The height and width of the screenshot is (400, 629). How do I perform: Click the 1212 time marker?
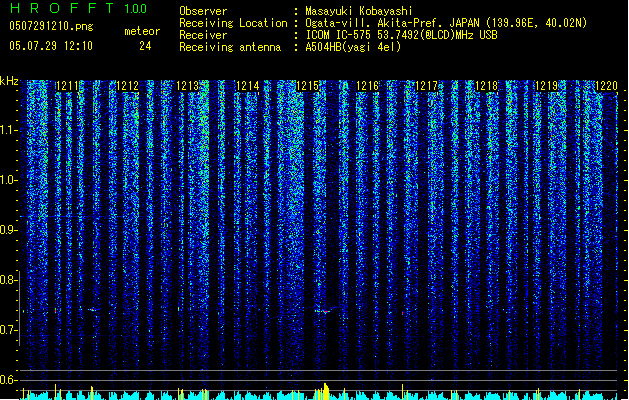click(x=127, y=85)
